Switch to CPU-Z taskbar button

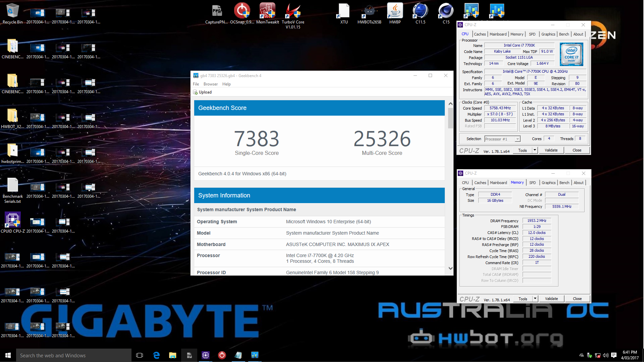click(205, 355)
